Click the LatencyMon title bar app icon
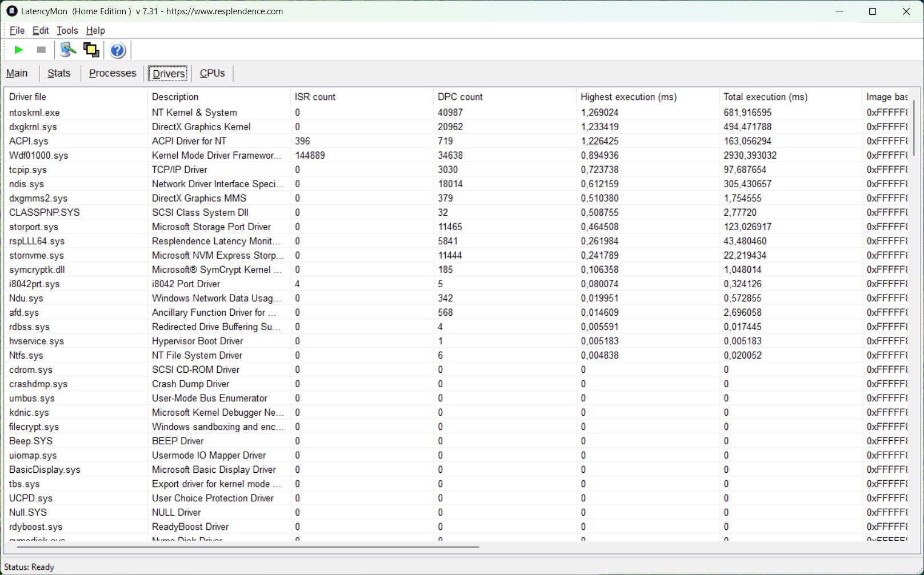The width and height of the screenshot is (924, 575). point(11,11)
